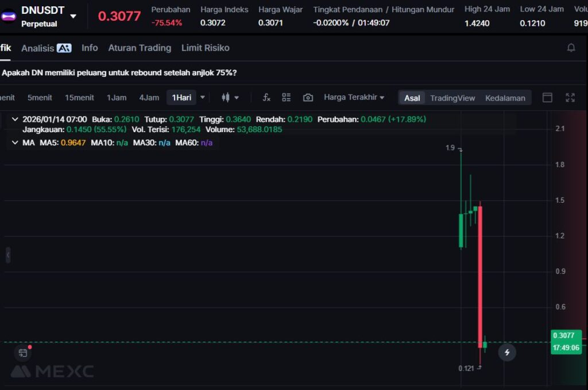The height and width of the screenshot is (390, 588).
Task: Click the icon with the red notification dot
Action: click(x=23, y=352)
